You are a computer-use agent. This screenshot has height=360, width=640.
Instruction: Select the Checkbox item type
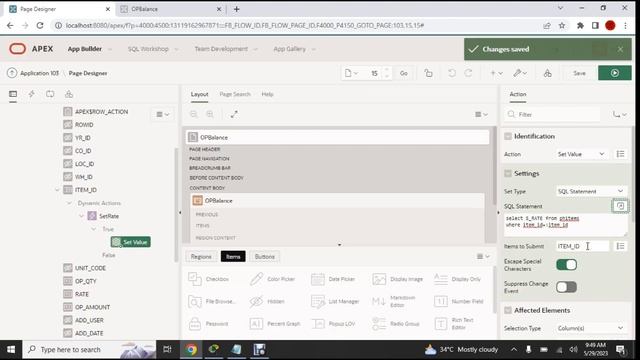[209, 279]
